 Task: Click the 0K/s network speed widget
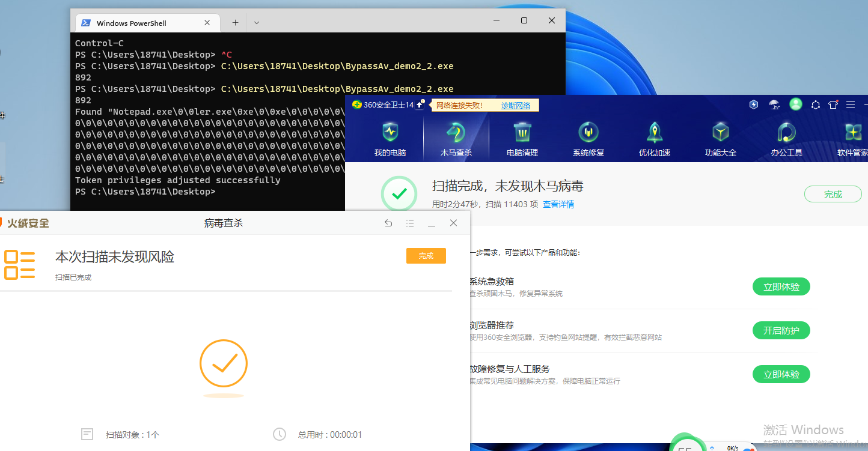pyautogui.click(x=733, y=447)
